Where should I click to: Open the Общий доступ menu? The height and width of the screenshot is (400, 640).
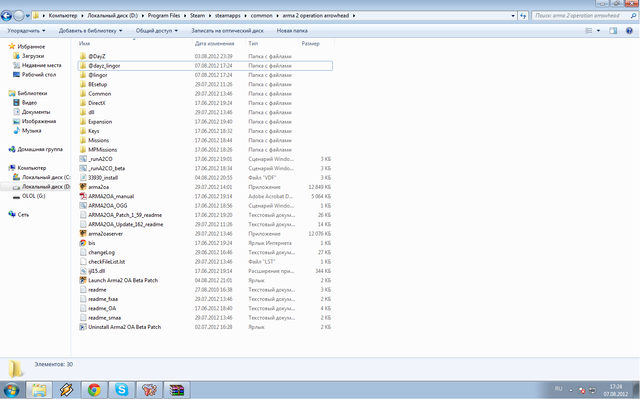coord(157,31)
